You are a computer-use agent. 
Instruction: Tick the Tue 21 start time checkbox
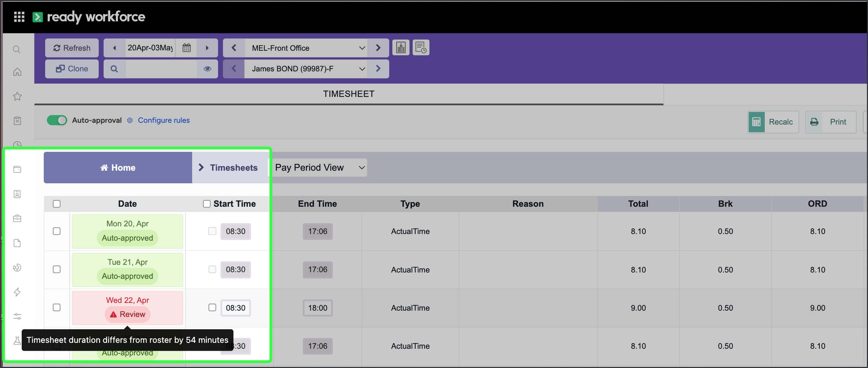click(x=212, y=269)
